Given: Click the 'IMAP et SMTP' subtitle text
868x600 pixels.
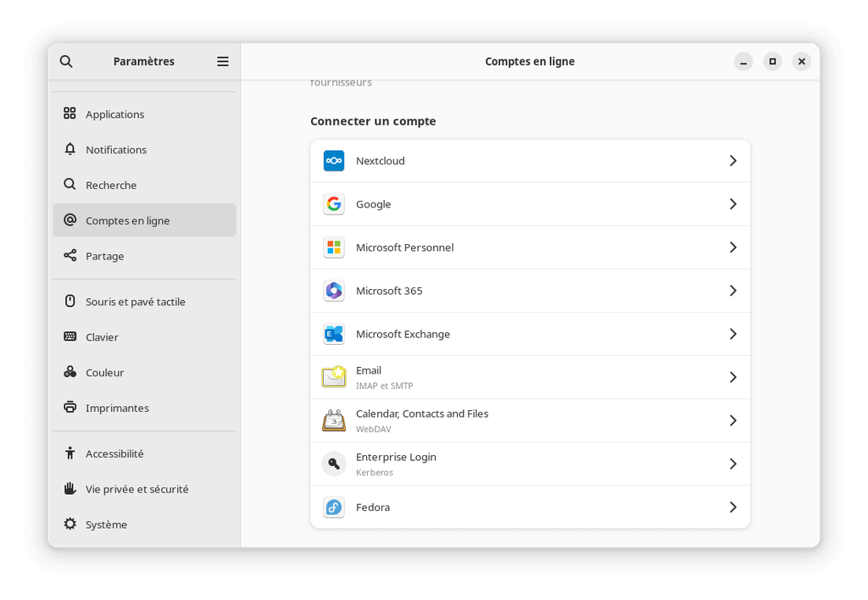Looking at the screenshot, I should (384, 386).
